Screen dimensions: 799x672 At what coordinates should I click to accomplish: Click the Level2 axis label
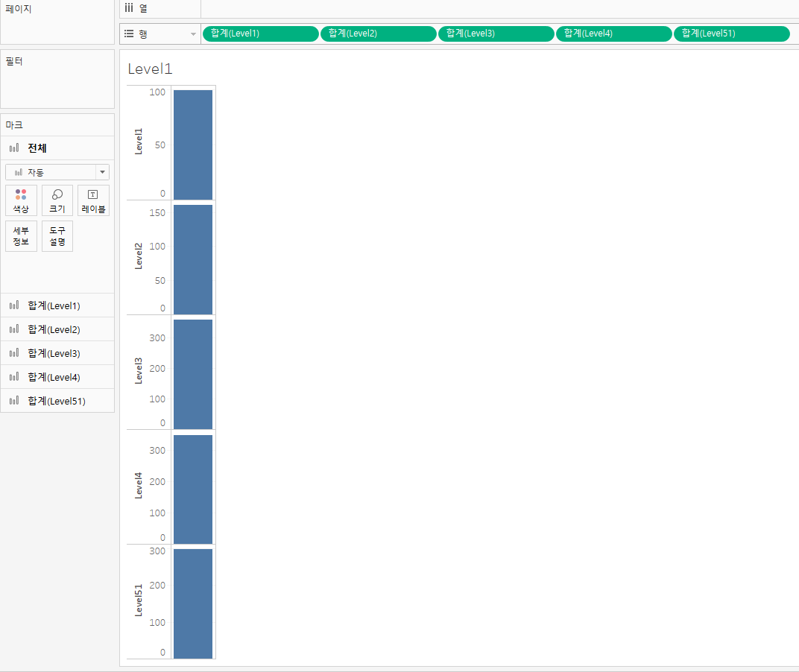pos(139,256)
